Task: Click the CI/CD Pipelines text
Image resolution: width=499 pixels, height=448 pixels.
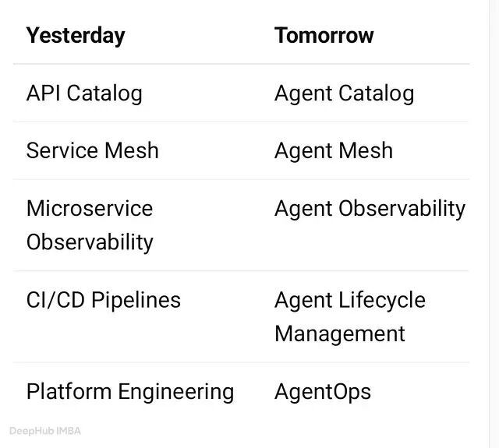Action: click(104, 300)
